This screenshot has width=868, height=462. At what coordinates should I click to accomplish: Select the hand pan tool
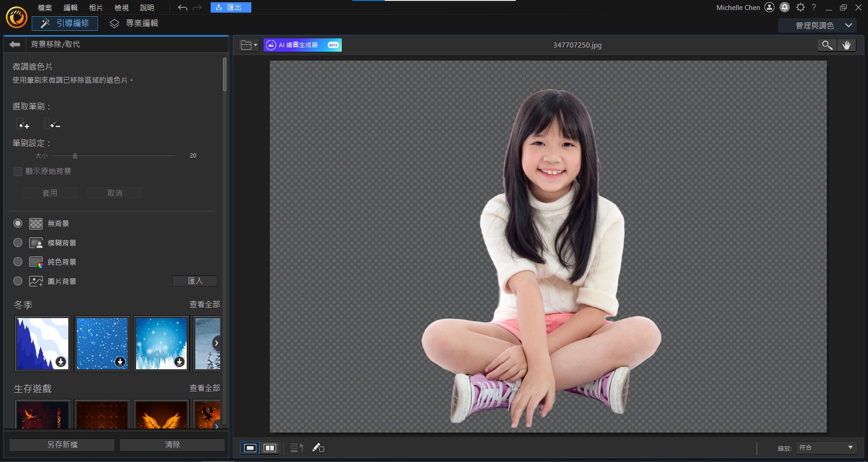[x=847, y=45]
